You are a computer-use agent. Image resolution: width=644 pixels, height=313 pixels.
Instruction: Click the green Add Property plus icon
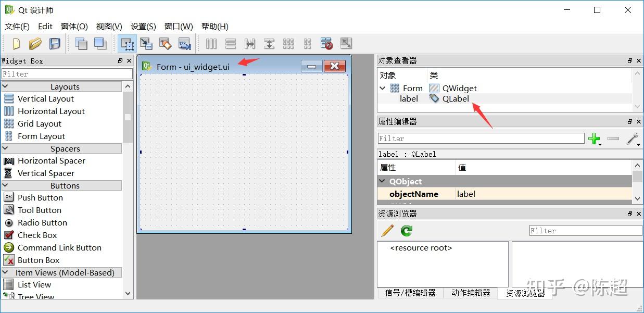tap(594, 138)
